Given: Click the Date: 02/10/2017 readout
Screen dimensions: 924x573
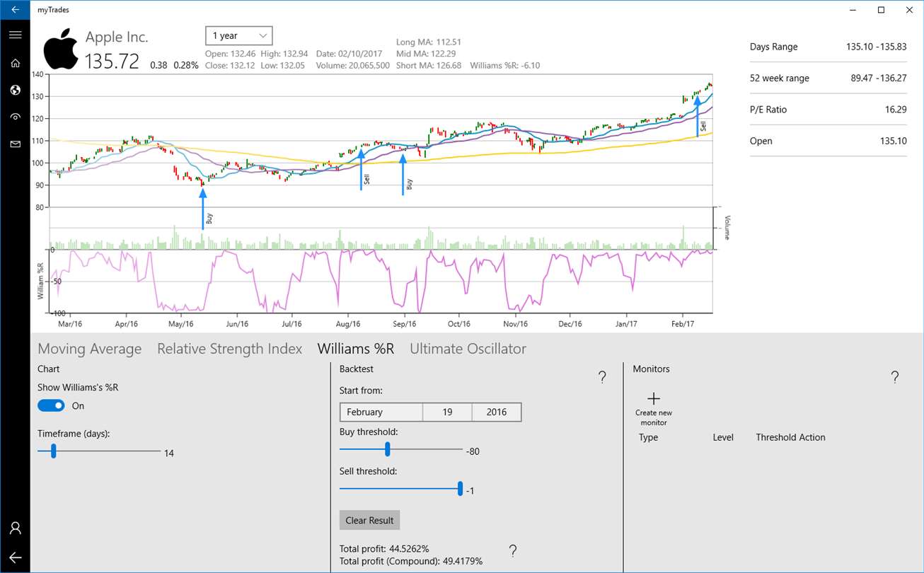Looking at the screenshot, I should 350,53.
